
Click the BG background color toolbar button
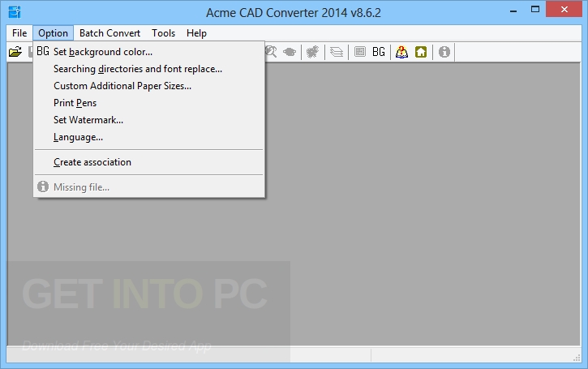click(379, 52)
